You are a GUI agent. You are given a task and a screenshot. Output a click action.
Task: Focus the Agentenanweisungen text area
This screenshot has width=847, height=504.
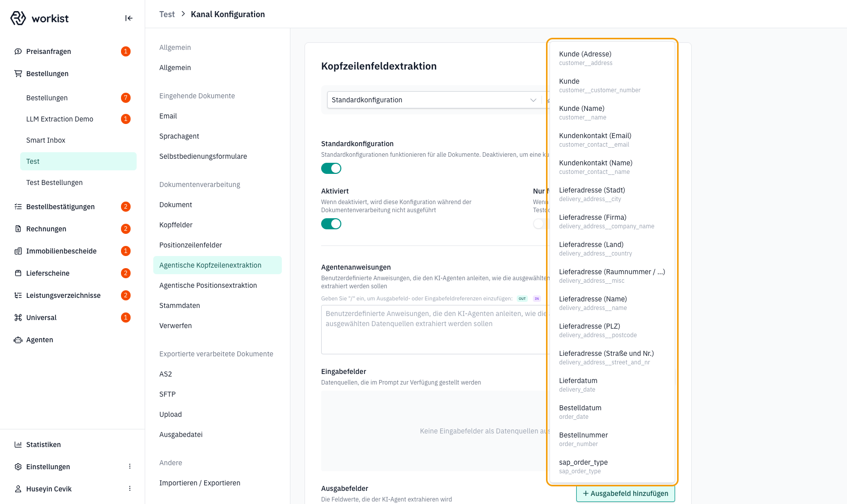(435, 330)
